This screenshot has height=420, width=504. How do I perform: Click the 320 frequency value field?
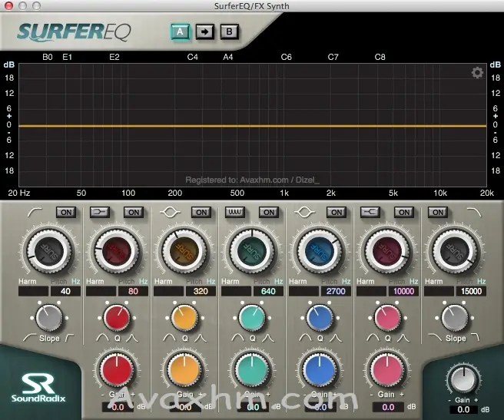click(201, 291)
